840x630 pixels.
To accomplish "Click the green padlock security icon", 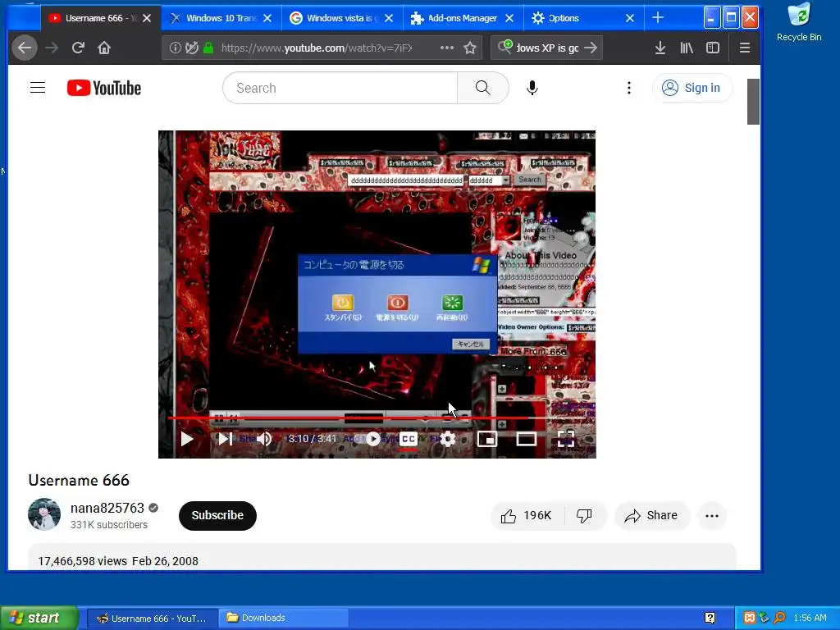I will pos(208,48).
